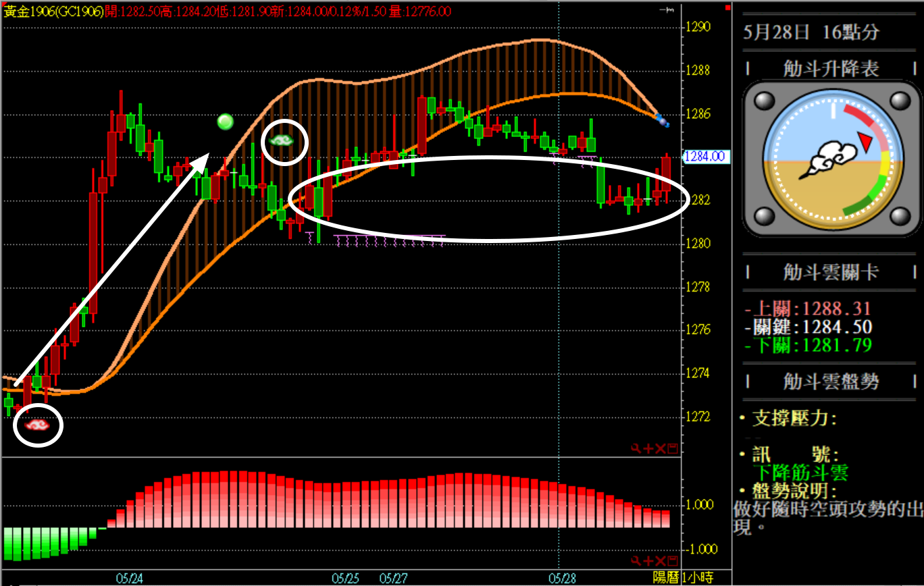Click the magnifier icon in the price chart
Screen dimensions: 924x586
[x=636, y=448]
